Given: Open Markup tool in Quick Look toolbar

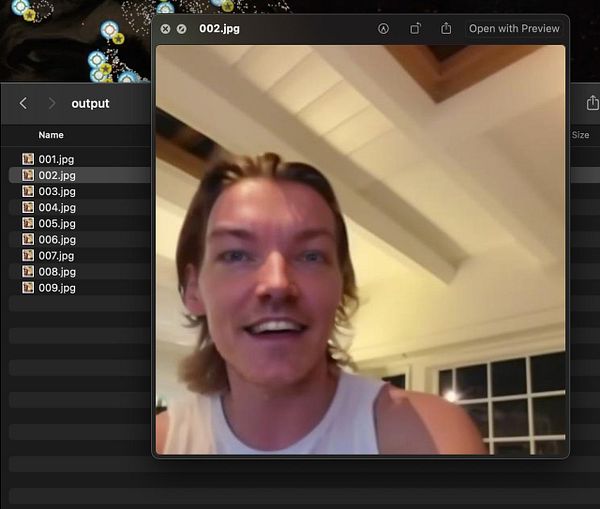Looking at the screenshot, I should pyautogui.click(x=383, y=29).
